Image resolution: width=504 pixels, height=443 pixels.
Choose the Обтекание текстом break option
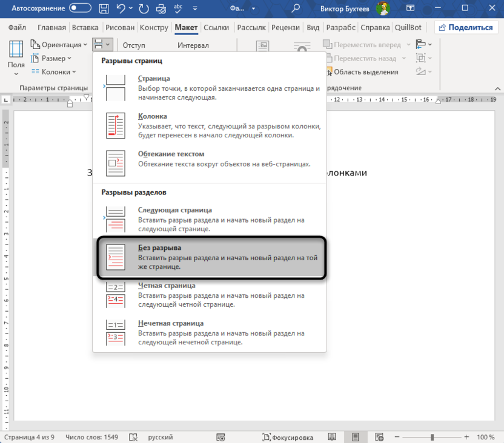(210, 163)
